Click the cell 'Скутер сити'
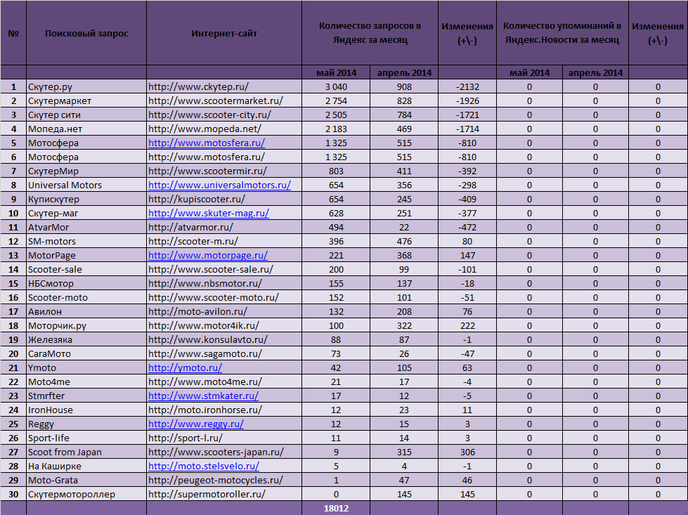 click(x=86, y=115)
